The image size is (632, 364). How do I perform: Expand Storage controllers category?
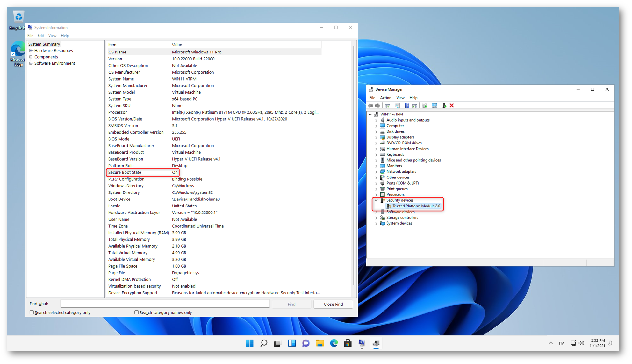pos(376,218)
